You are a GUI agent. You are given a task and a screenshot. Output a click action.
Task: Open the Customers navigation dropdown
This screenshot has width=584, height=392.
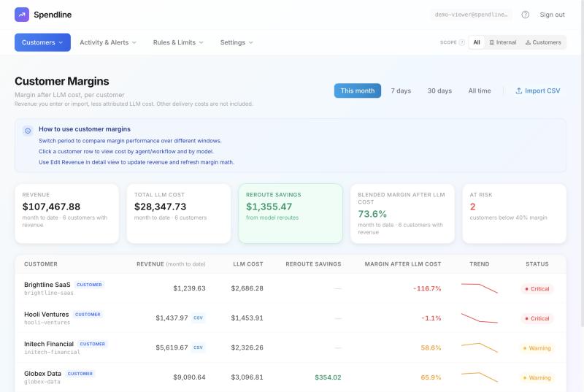click(x=42, y=42)
